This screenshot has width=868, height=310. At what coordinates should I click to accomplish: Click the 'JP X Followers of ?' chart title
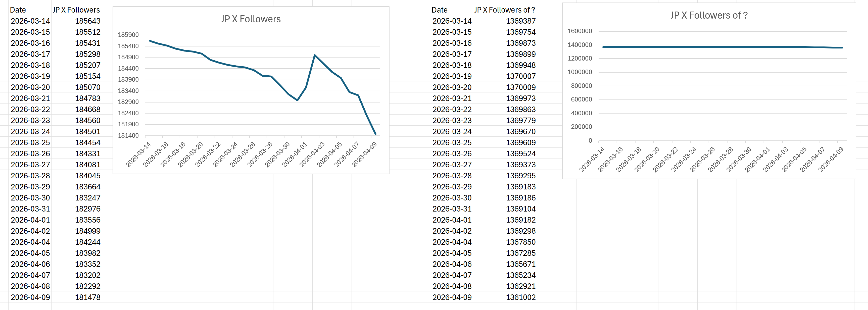tap(709, 16)
